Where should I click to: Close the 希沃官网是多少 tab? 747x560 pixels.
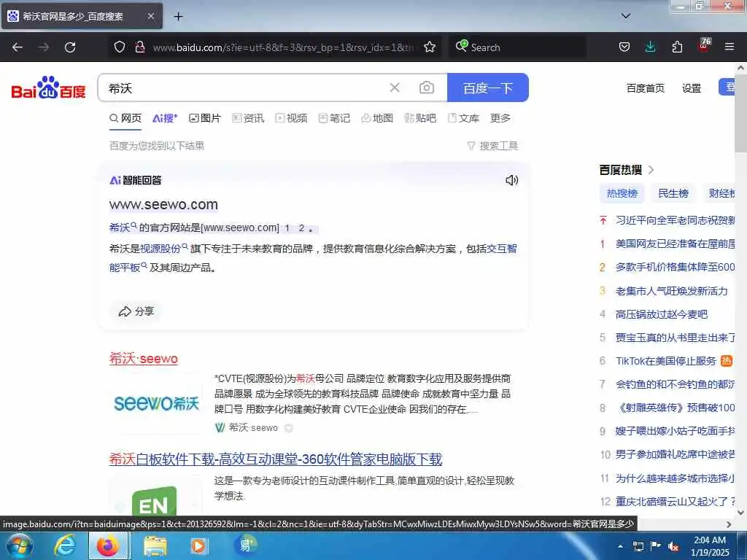point(150,16)
